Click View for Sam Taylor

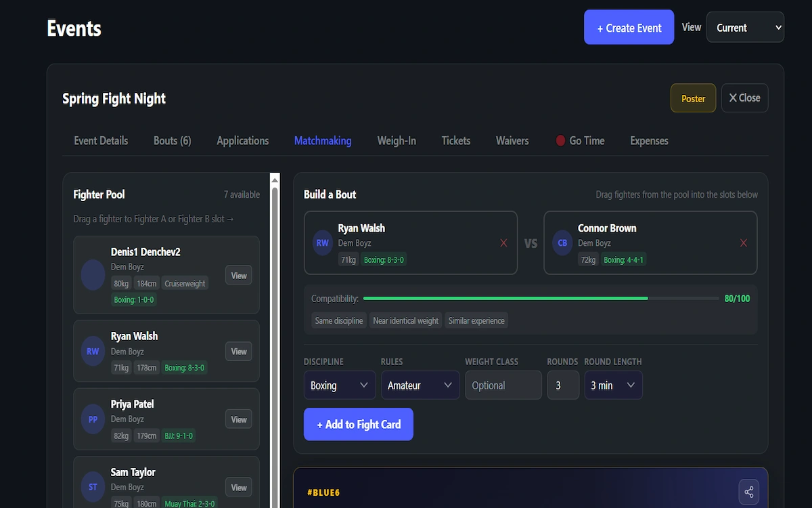[x=239, y=487]
